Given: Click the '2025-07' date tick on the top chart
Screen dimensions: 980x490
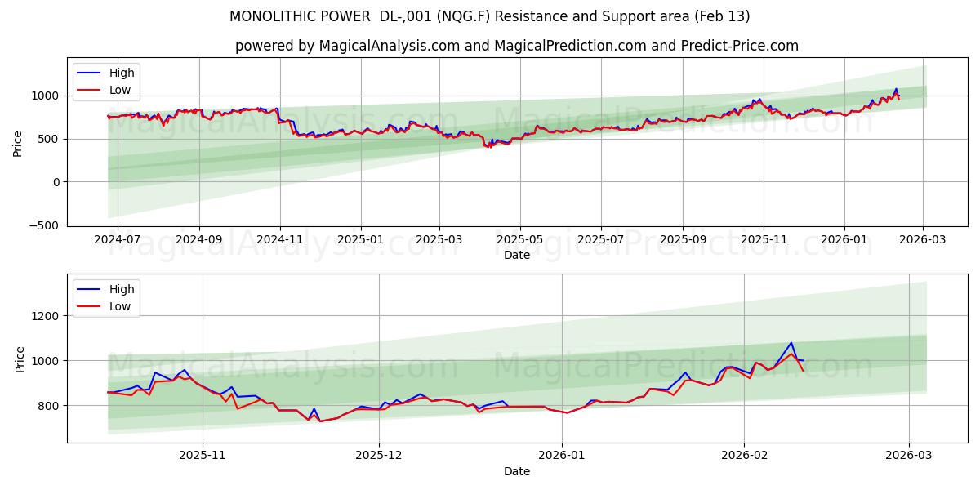Looking at the screenshot, I should point(601,240).
